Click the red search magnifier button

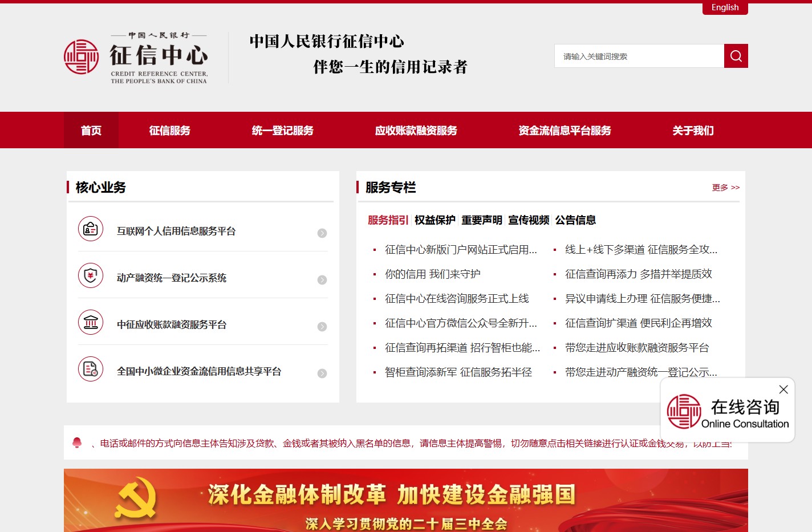click(x=736, y=56)
